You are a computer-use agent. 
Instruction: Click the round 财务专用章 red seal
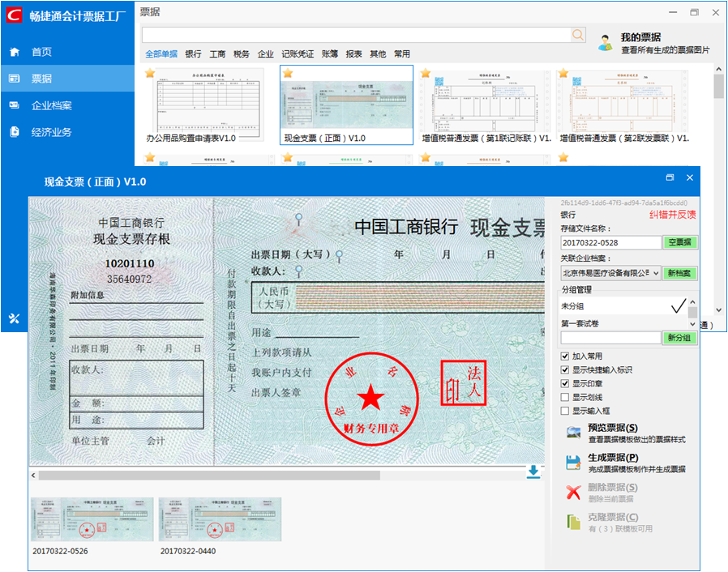tap(371, 399)
